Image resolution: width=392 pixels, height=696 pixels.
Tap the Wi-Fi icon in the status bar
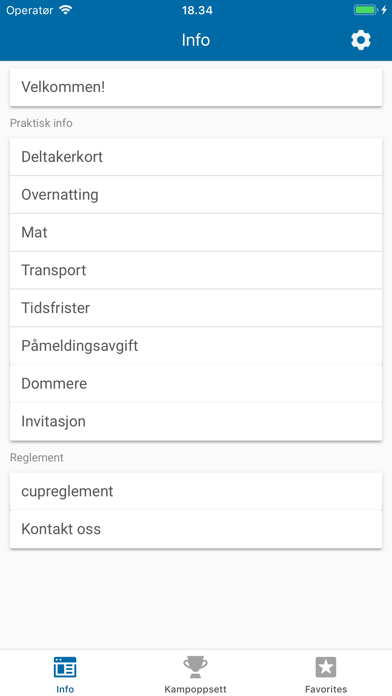65,10
